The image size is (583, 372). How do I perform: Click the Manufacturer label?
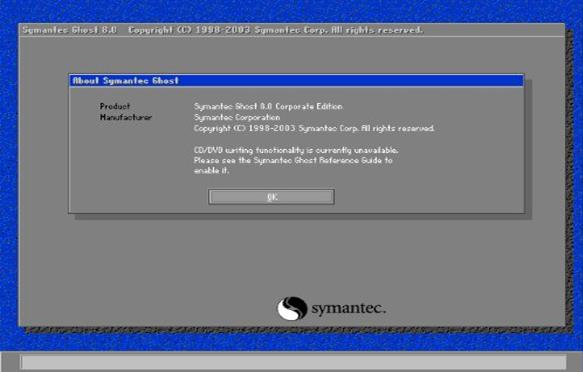pyautogui.click(x=126, y=117)
